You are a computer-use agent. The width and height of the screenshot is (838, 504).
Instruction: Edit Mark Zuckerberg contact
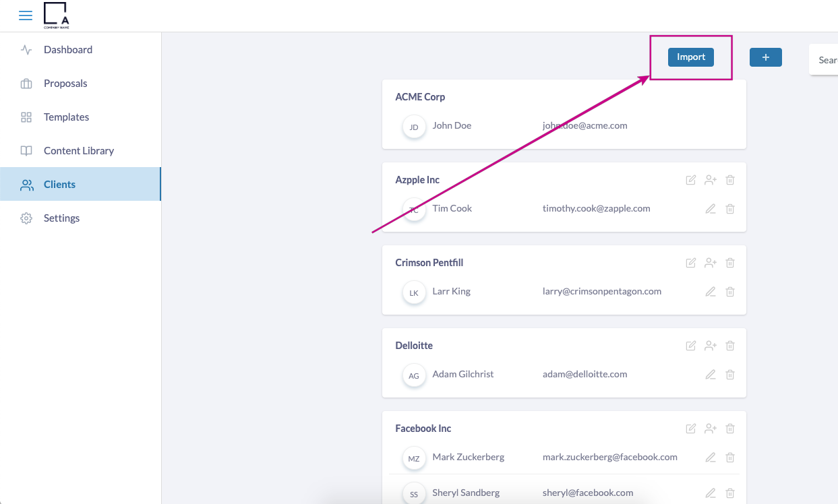710,458
